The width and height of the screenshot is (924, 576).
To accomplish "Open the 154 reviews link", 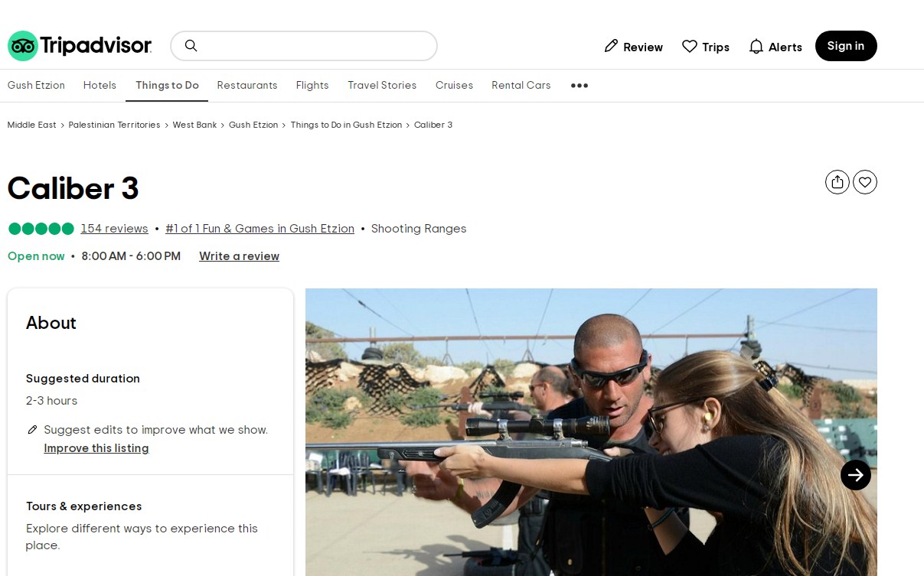I will [x=114, y=229].
